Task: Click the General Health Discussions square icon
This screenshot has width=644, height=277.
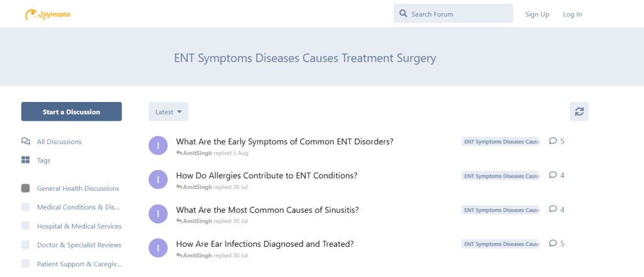Action: (26, 188)
